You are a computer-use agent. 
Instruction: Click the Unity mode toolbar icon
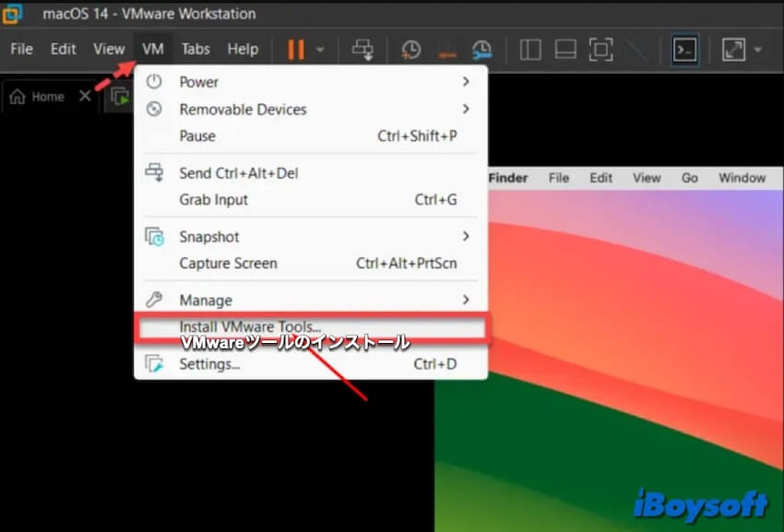coord(636,50)
